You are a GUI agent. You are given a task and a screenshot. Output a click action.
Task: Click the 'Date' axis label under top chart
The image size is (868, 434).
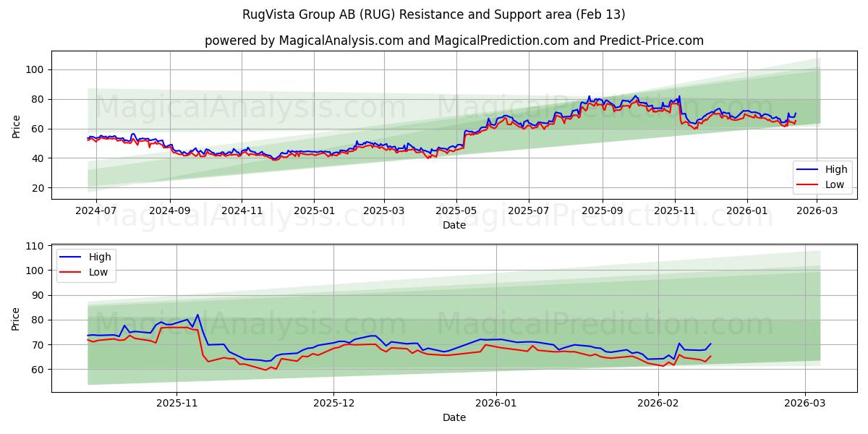click(x=454, y=225)
